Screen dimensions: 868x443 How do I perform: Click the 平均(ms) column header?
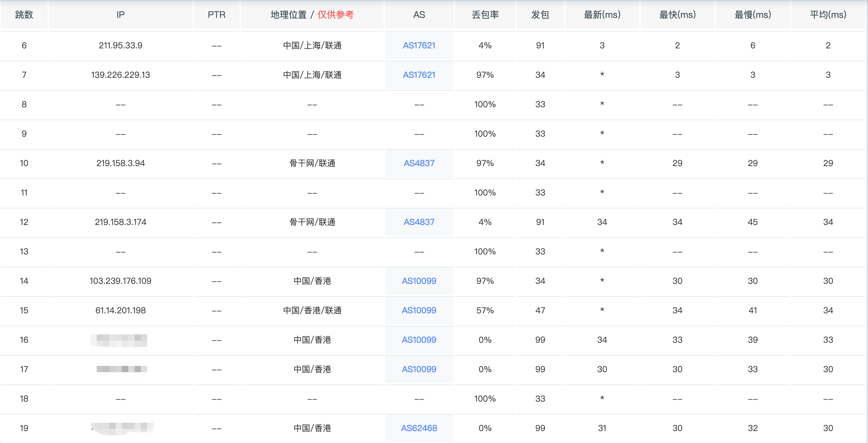tap(828, 15)
